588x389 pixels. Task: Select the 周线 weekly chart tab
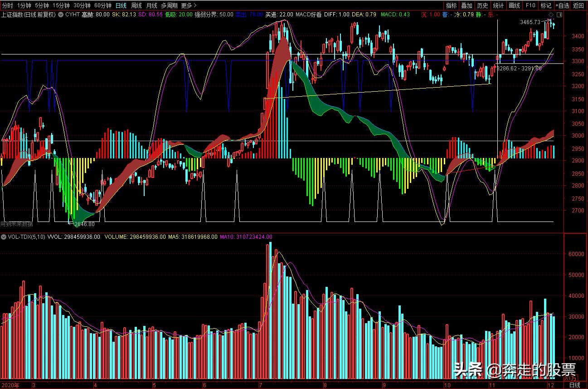(x=136, y=5)
